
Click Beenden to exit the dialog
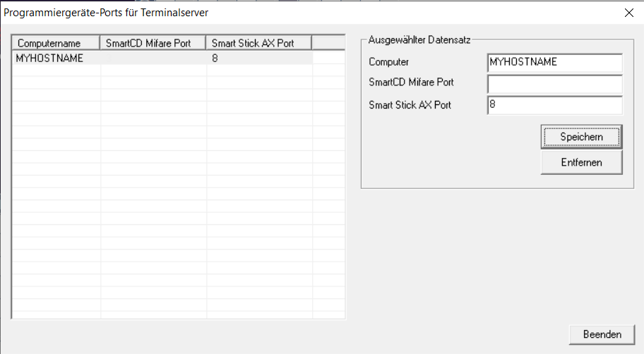[602, 334]
